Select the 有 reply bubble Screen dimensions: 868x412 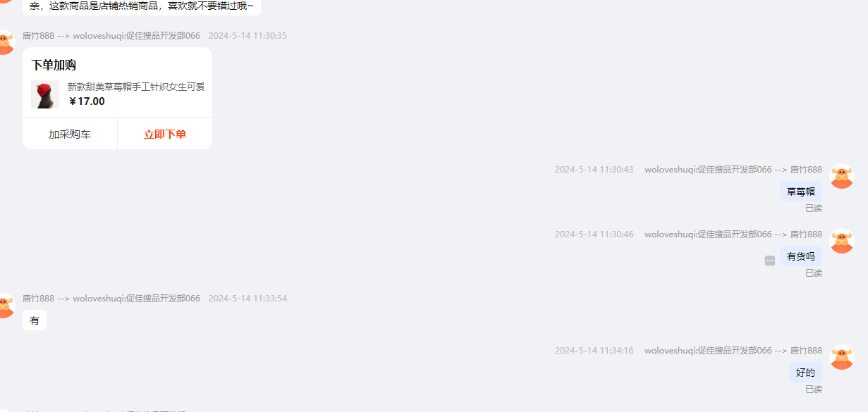(35, 320)
